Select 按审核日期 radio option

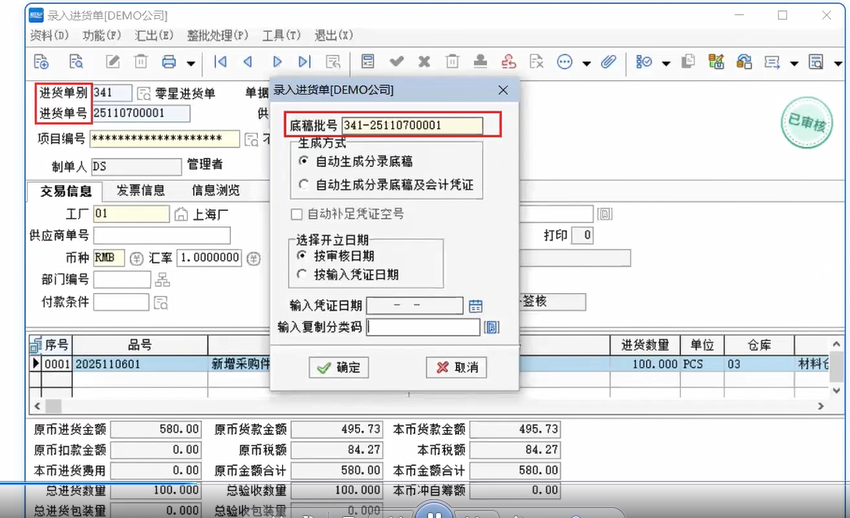(x=301, y=255)
